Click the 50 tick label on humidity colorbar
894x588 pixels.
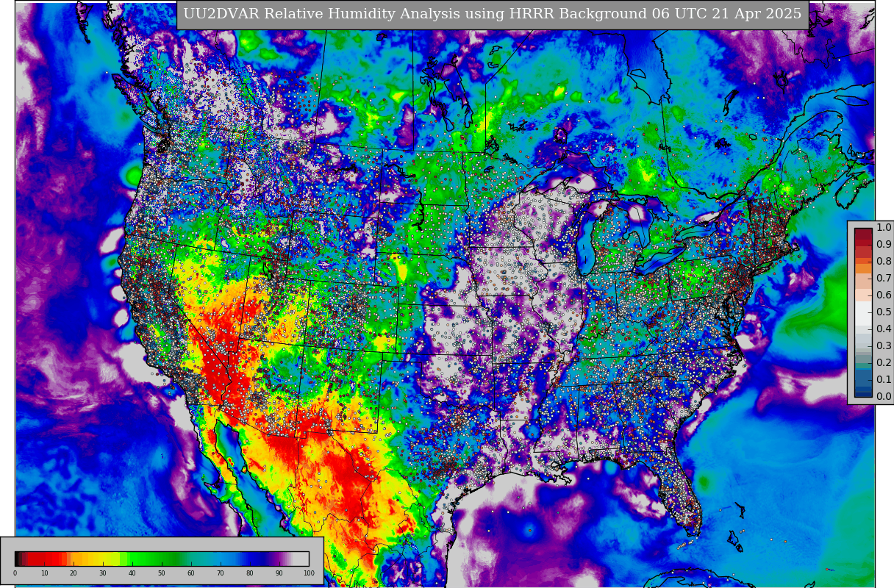coord(162,573)
